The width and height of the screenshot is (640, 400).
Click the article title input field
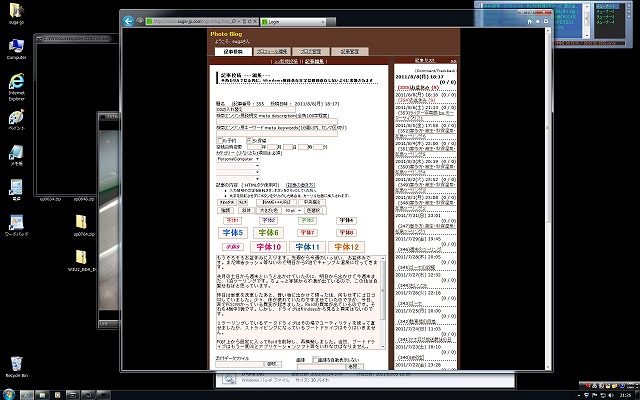click(x=256, y=109)
